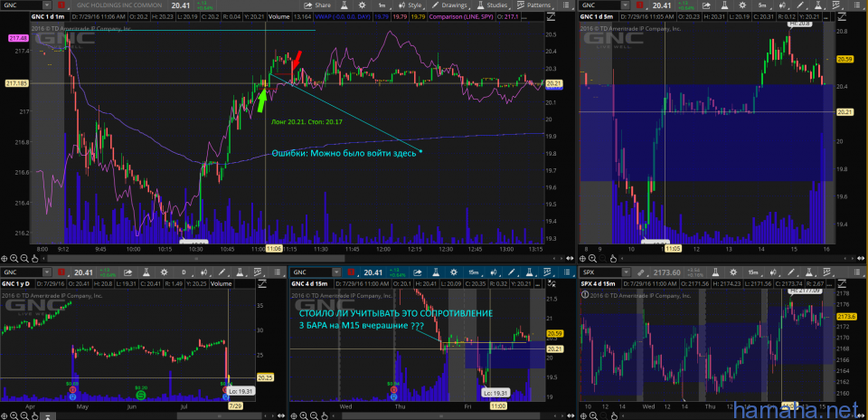Screen dimensions: 868x420
Task: Zoom in on the 1m chart
Action: [x=14, y=258]
